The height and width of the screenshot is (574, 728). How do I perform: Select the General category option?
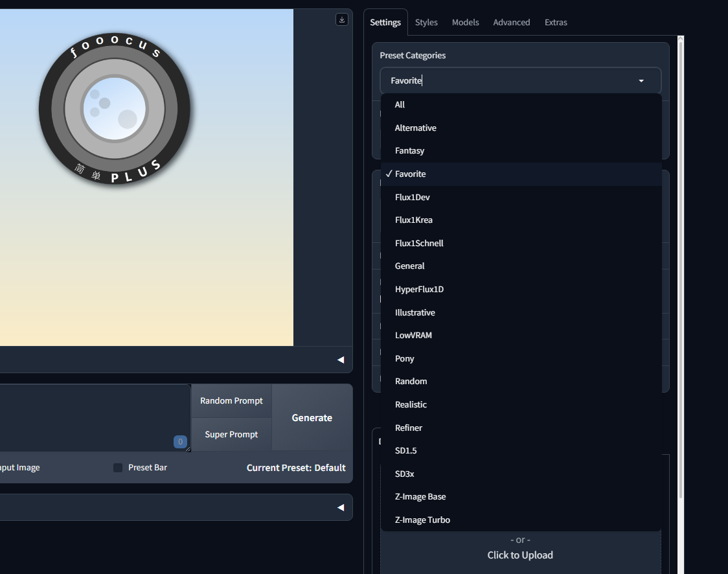pyautogui.click(x=521, y=266)
